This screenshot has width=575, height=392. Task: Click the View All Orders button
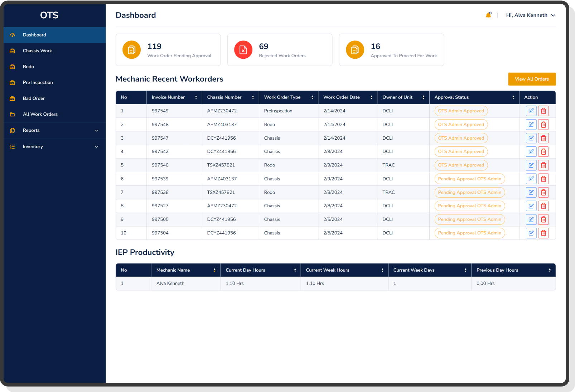point(532,79)
